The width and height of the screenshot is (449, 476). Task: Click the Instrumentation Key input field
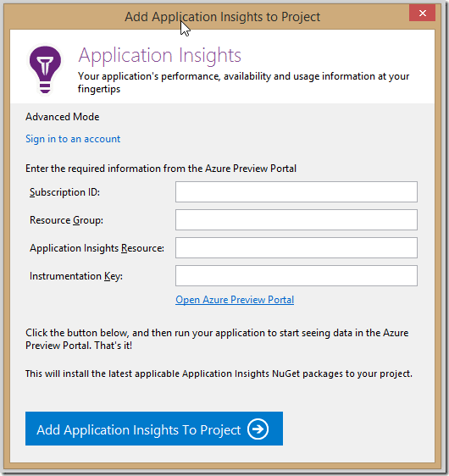[297, 275]
